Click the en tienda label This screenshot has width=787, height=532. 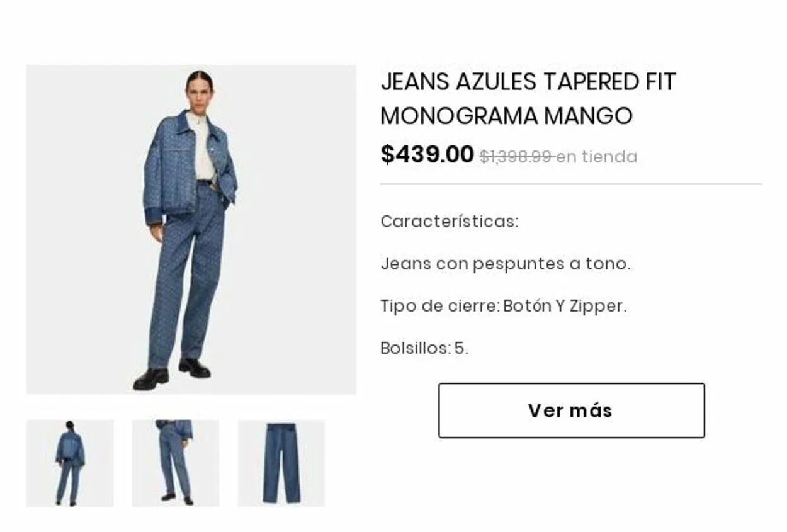pos(597,157)
